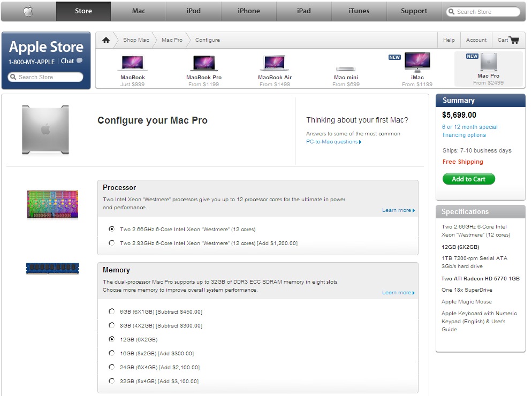Open the iPod tab

click(193, 11)
